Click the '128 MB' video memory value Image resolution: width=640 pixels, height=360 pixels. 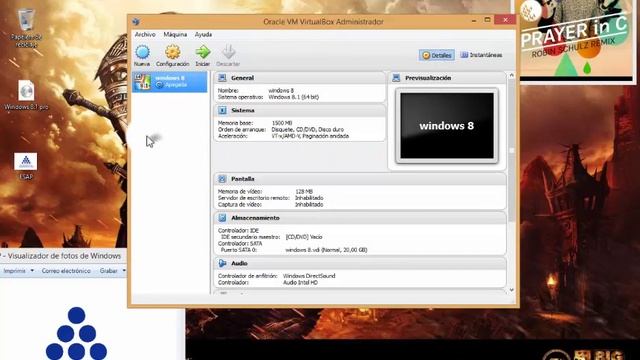point(304,191)
